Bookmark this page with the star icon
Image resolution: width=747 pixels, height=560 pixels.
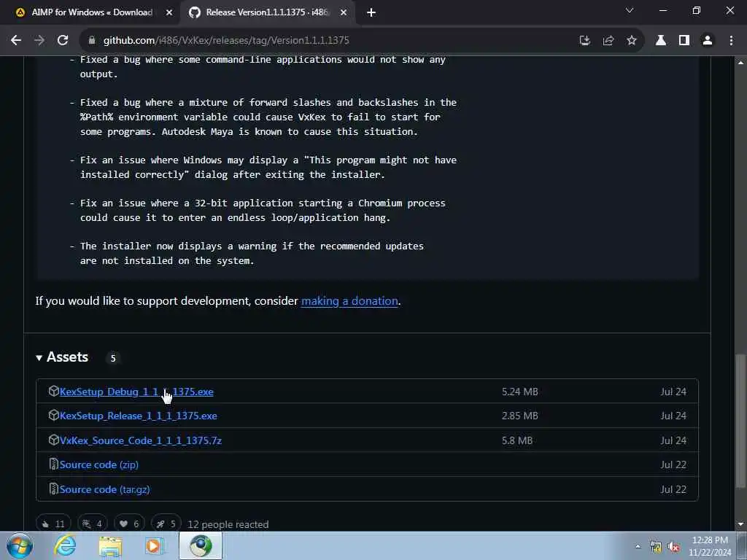[x=631, y=41]
